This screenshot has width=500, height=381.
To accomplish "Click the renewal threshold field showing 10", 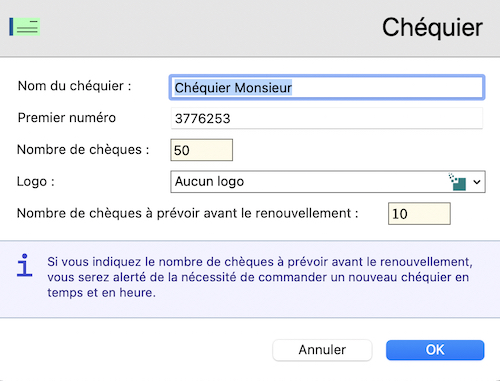I will pos(419,214).
